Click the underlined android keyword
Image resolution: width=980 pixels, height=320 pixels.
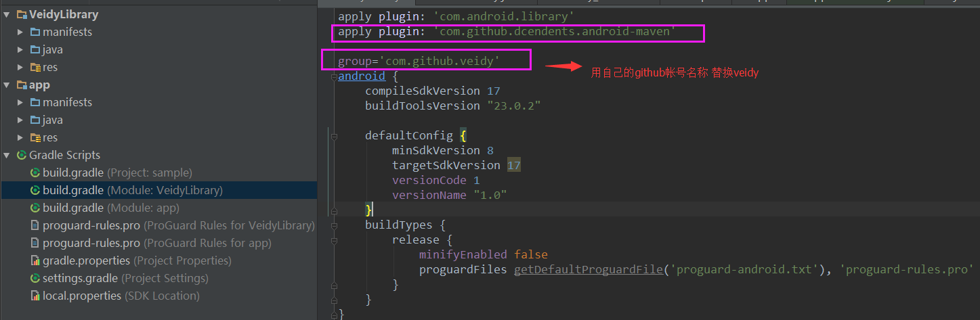pos(362,76)
